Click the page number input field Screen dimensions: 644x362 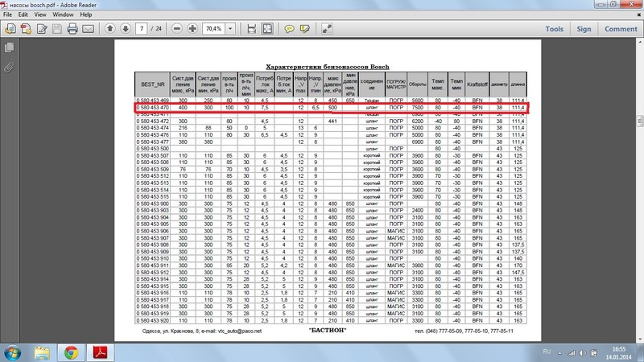[142, 29]
